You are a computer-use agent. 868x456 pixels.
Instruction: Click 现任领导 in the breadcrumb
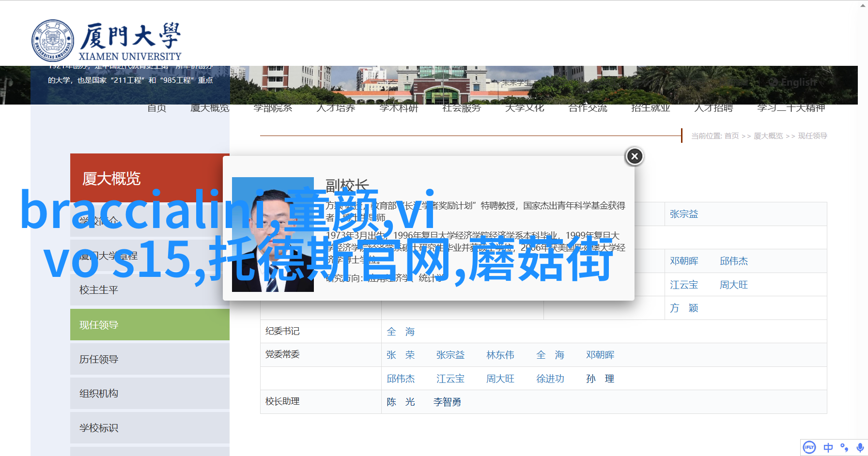tap(812, 136)
